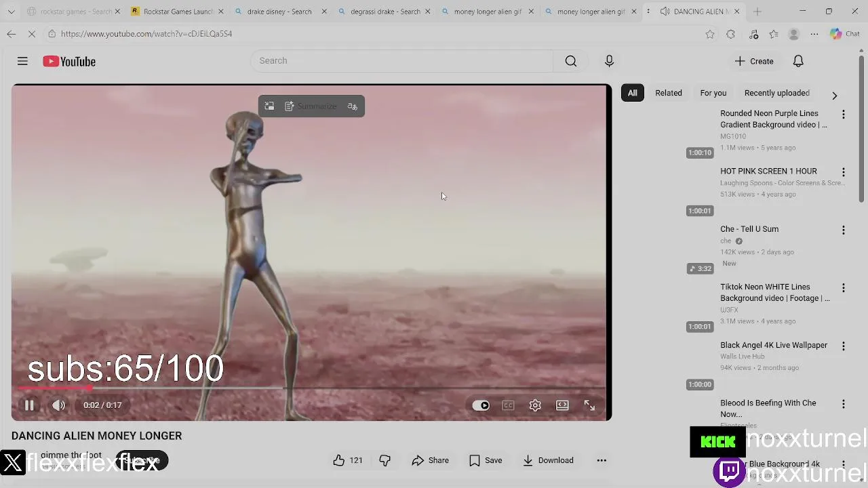Open options for Rounded Neon Purple Lines video
Image resolution: width=868 pixels, height=488 pixels.
coord(843,115)
